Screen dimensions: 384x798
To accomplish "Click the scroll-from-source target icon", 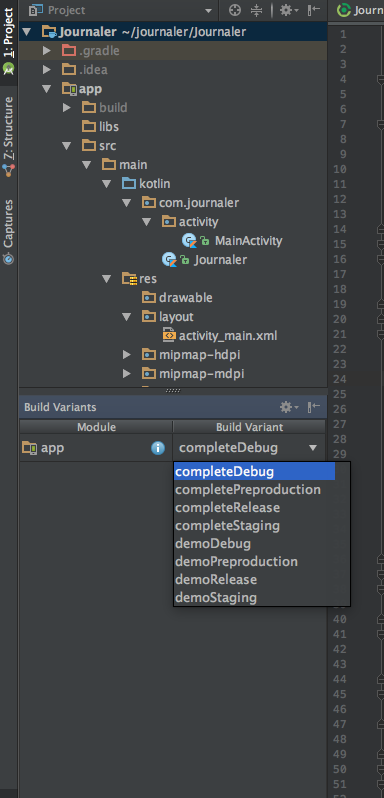I will (234, 10).
